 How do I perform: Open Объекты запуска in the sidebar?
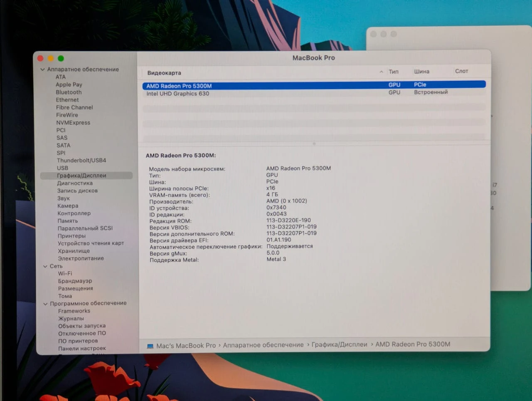(82, 326)
